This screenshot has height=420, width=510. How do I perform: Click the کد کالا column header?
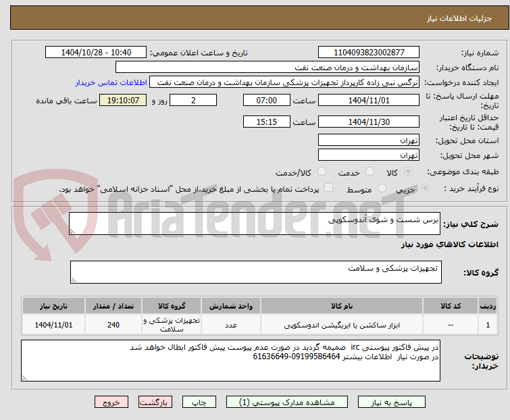(x=451, y=306)
